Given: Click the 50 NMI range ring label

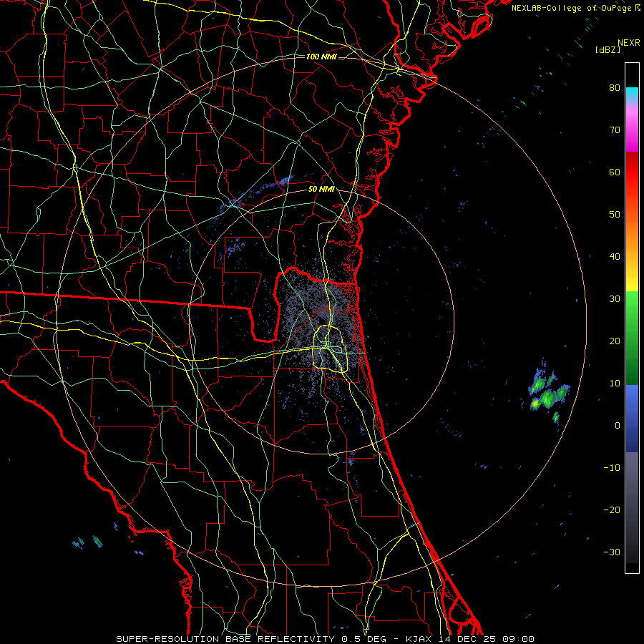Looking at the screenshot, I should coord(321,190).
